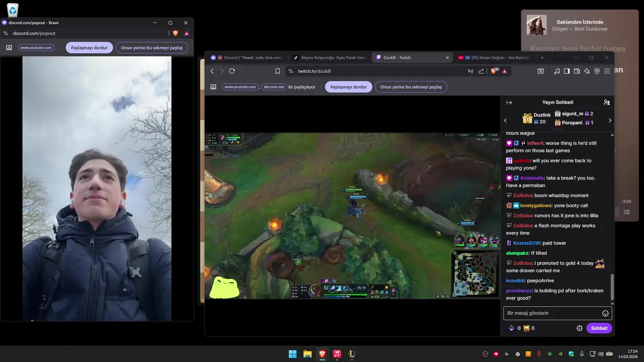This screenshot has height=362, width=644.
Task: Click 'Paylaşmayı durdur' in Twitch window
Action: coord(349,87)
